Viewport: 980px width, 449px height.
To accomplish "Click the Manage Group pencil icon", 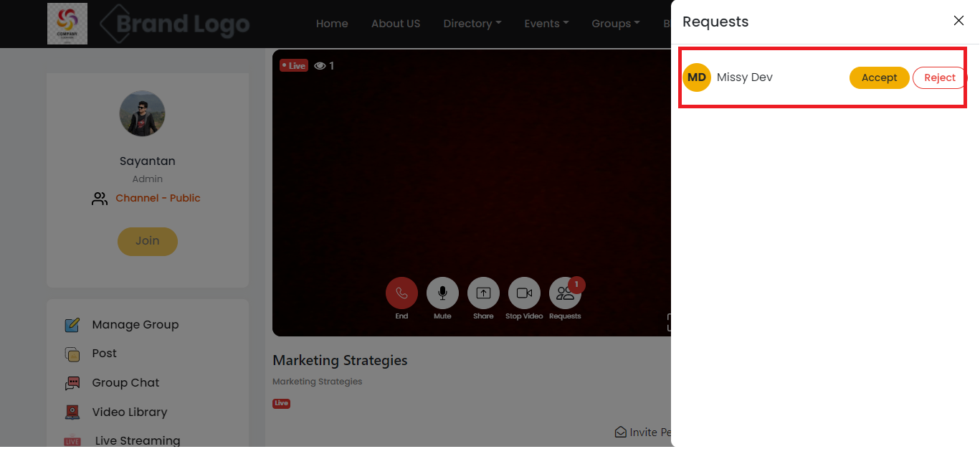I will 72,325.
